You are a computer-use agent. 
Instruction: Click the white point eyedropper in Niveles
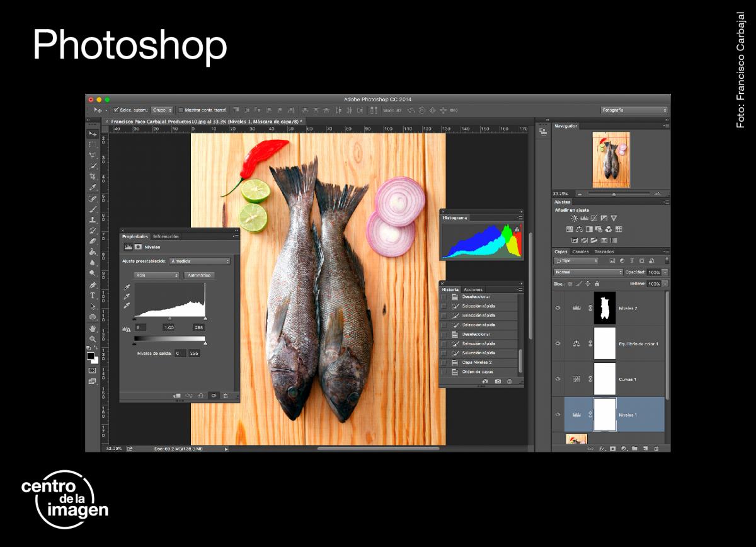127,305
